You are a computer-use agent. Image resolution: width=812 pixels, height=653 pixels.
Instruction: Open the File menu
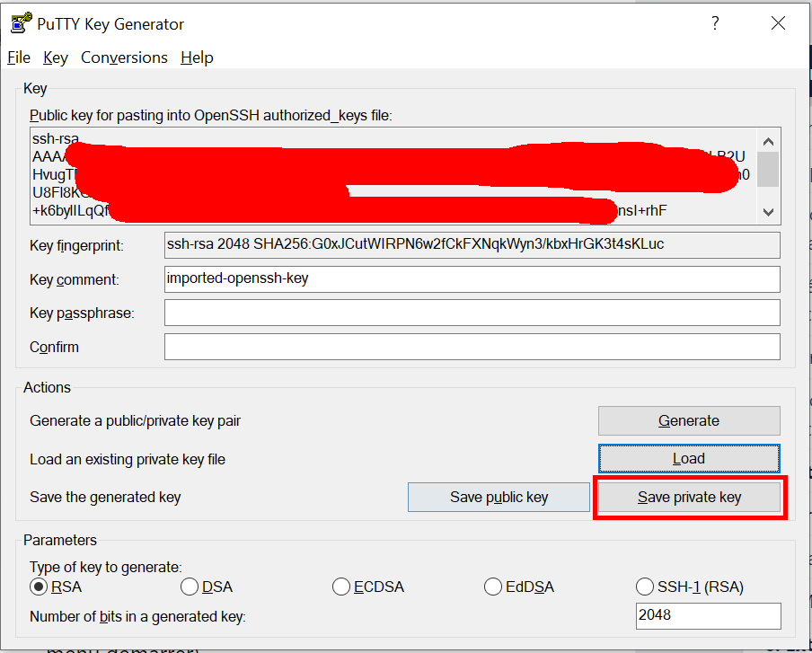(19, 57)
